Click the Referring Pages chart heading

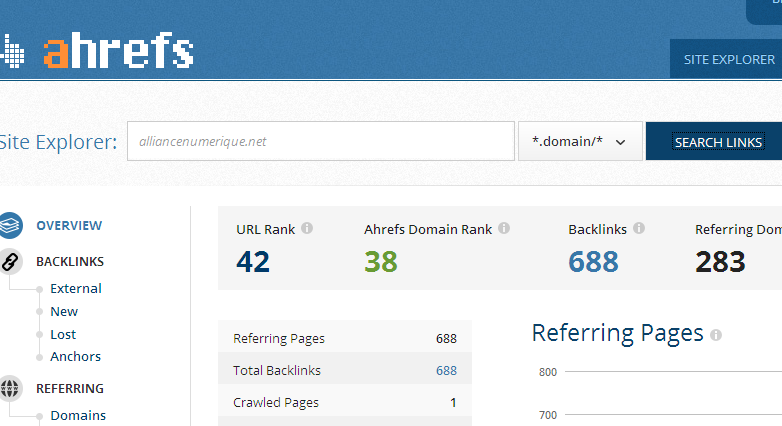pos(617,333)
